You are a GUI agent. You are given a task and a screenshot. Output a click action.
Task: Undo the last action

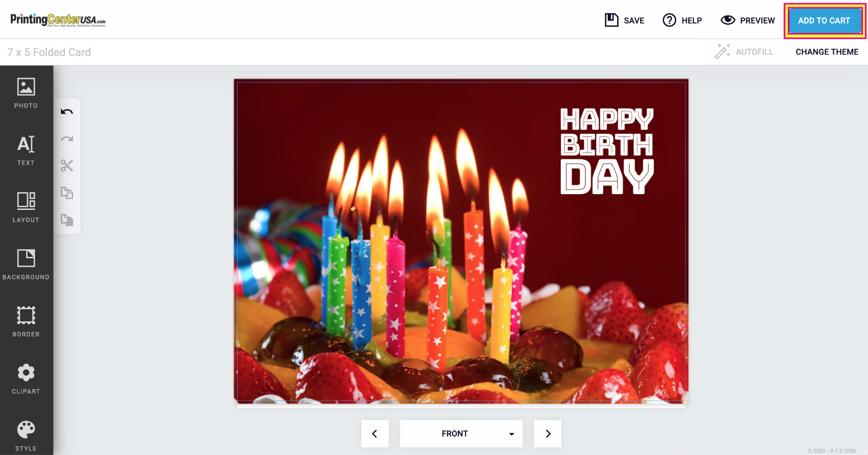(x=67, y=111)
